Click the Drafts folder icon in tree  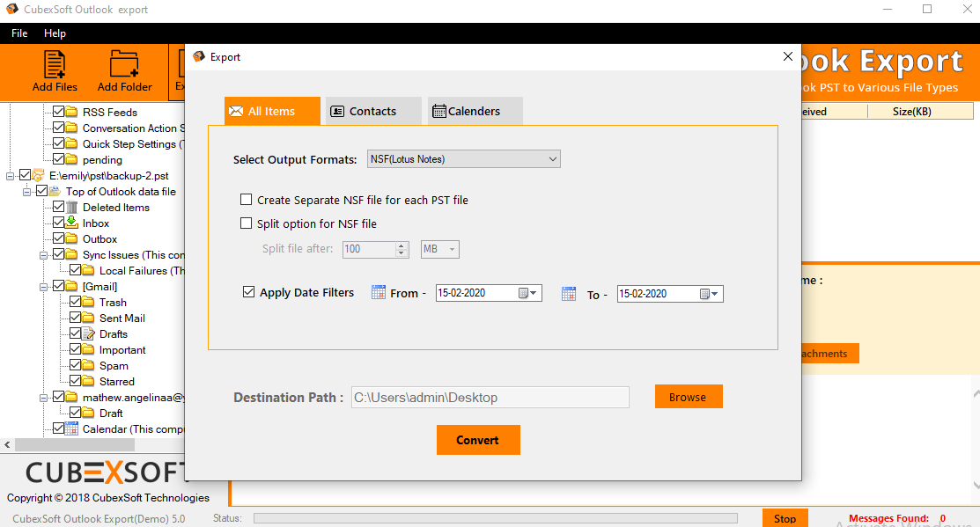pyautogui.click(x=88, y=334)
